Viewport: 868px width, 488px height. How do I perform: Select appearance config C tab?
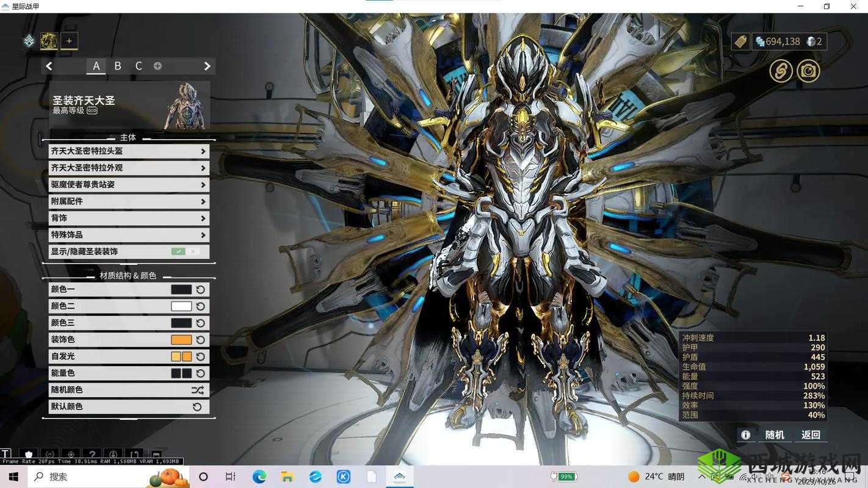(x=139, y=66)
